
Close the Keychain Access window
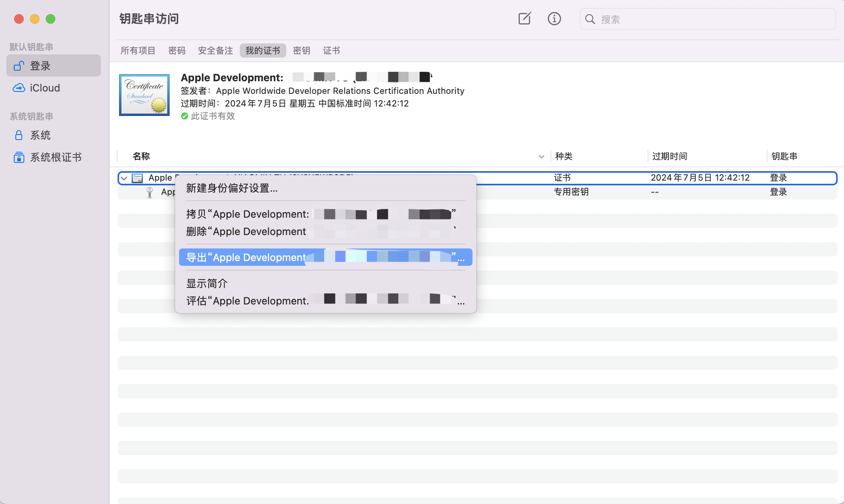tap(19, 19)
